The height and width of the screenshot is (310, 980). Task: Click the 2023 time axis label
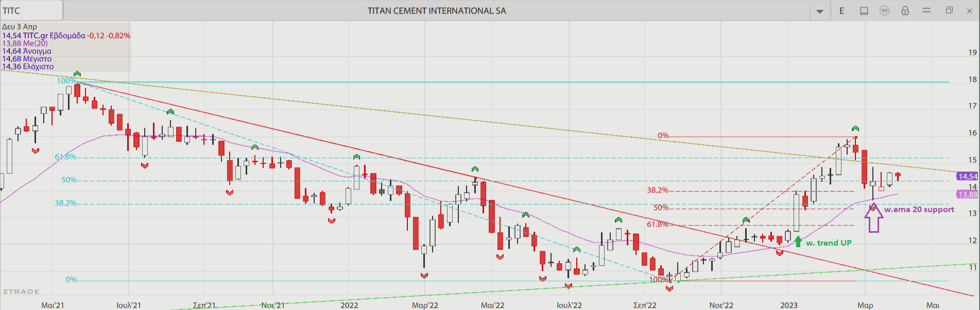coord(788,305)
